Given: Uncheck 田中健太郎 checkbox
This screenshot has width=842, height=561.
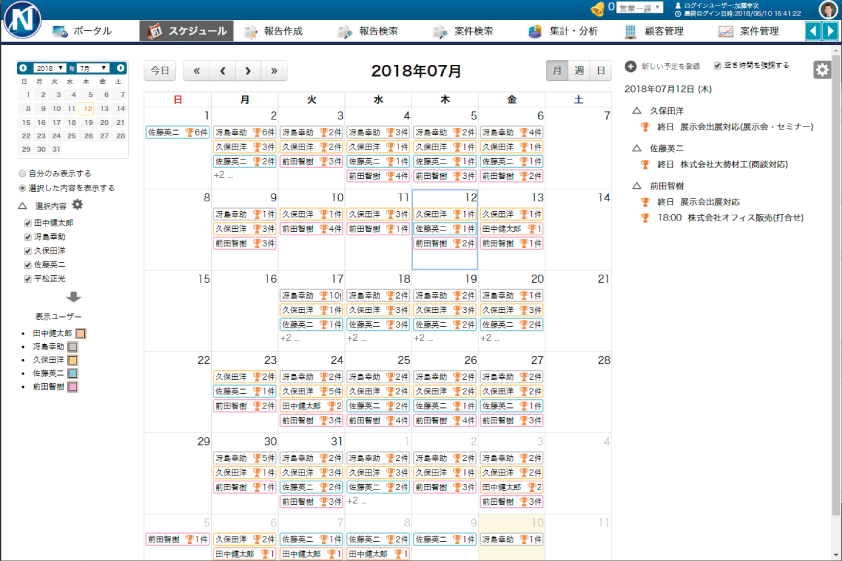Looking at the screenshot, I should [28, 223].
